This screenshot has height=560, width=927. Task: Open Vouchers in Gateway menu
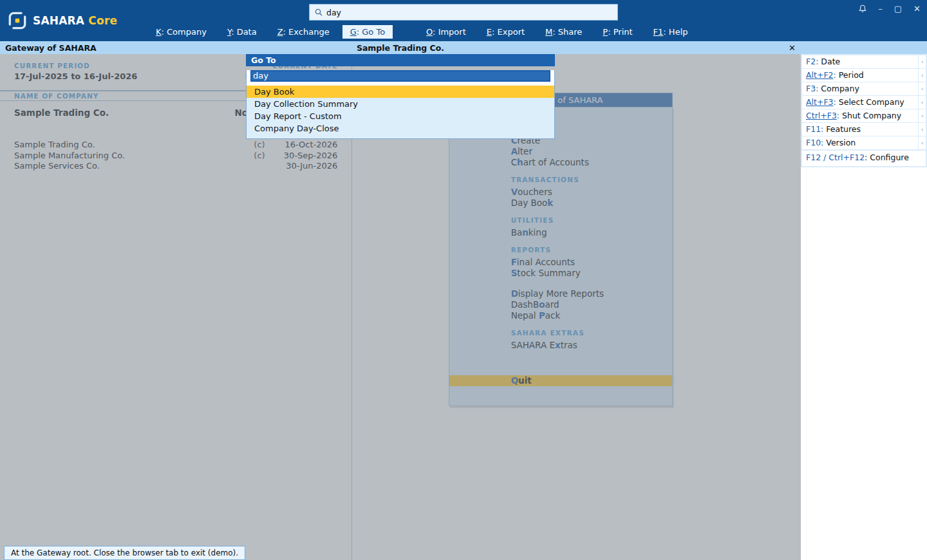532,192
